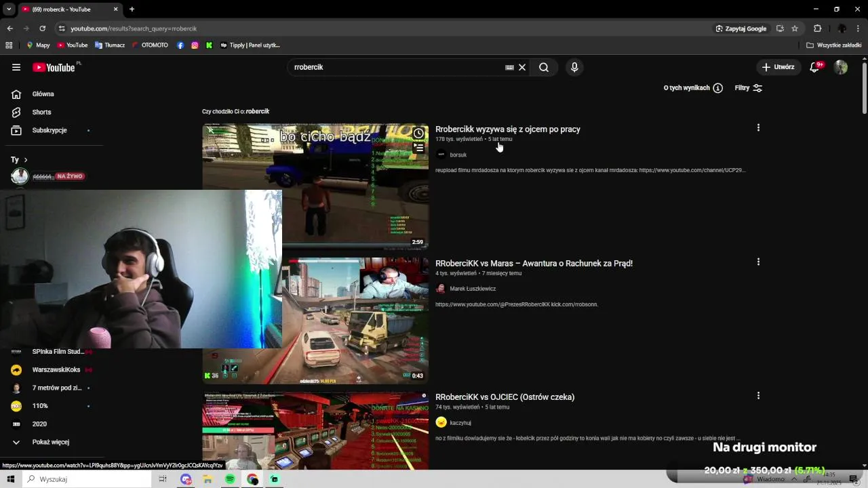The image size is (868, 488).
Task: Open the notifications bell
Action: tap(814, 67)
